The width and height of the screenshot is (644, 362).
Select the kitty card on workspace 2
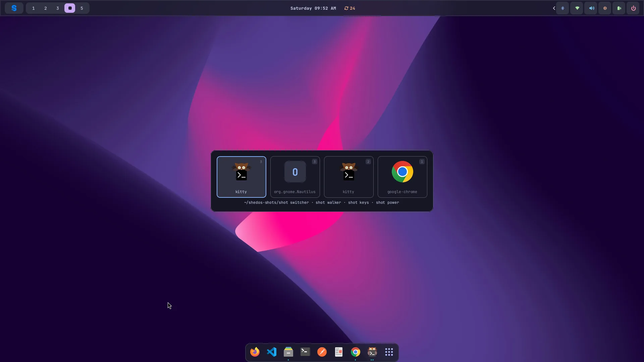point(349,177)
